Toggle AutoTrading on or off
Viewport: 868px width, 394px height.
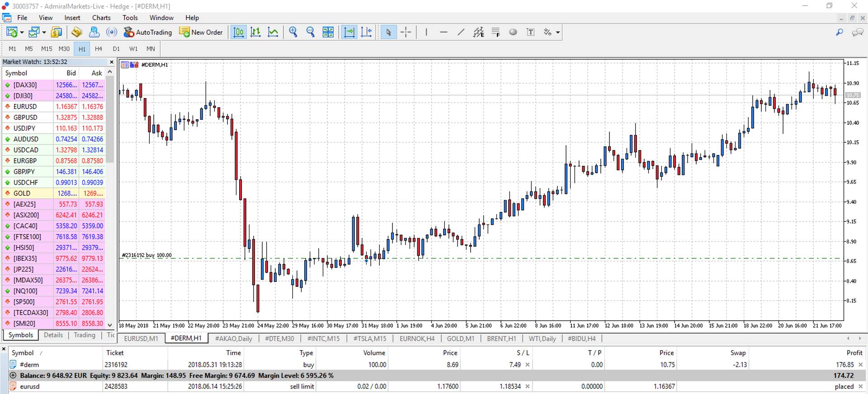148,32
